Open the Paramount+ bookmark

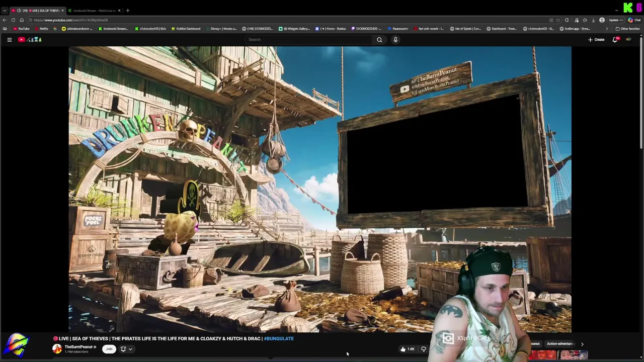click(x=398, y=29)
